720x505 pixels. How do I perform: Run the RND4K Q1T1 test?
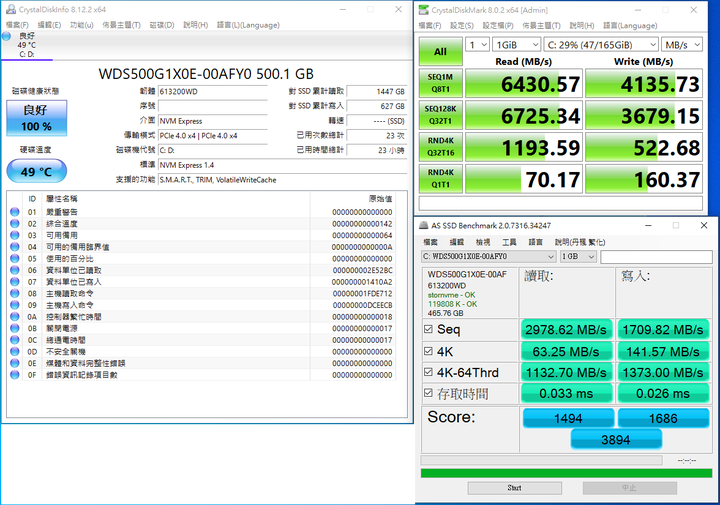click(x=440, y=178)
